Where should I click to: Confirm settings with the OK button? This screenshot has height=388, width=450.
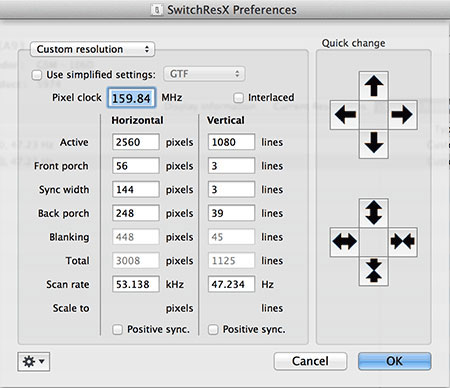395,361
